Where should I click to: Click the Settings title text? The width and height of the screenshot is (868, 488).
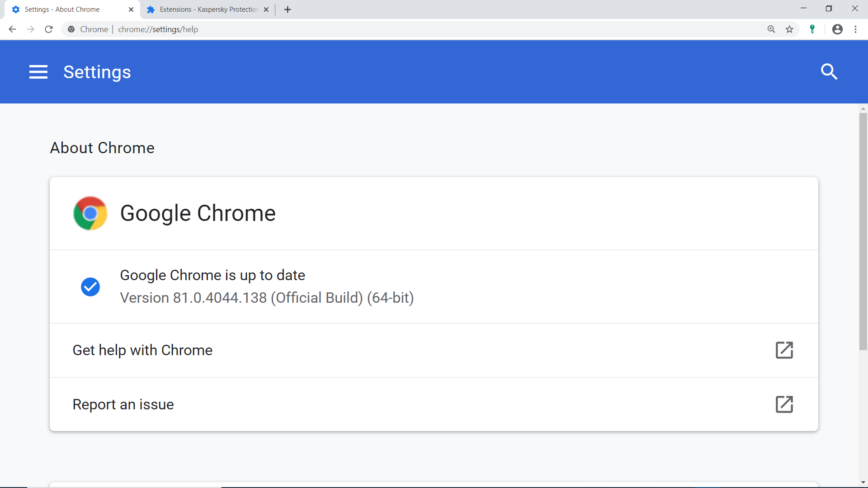click(x=97, y=72)
